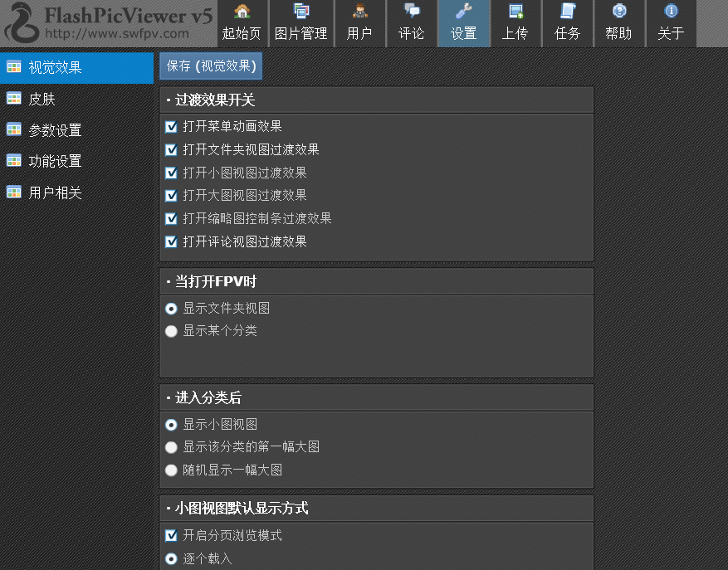Go to 参数设置 in sidebar
This screenshot has width=728, height=570.
(55, 130)
